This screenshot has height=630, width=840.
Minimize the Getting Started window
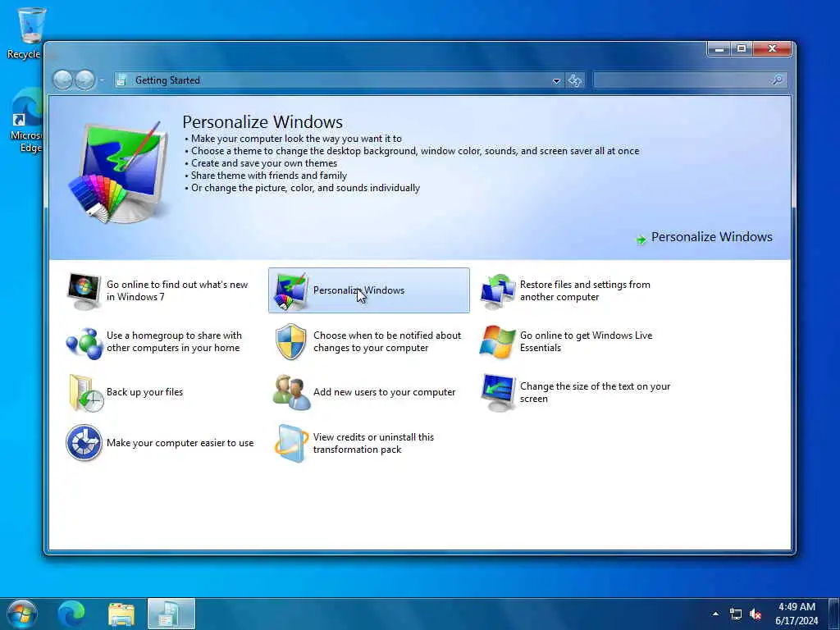click(719, 48)
